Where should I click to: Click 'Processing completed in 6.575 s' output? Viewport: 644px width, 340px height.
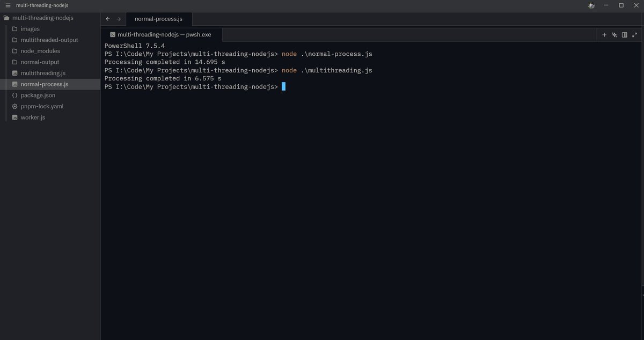163,78
